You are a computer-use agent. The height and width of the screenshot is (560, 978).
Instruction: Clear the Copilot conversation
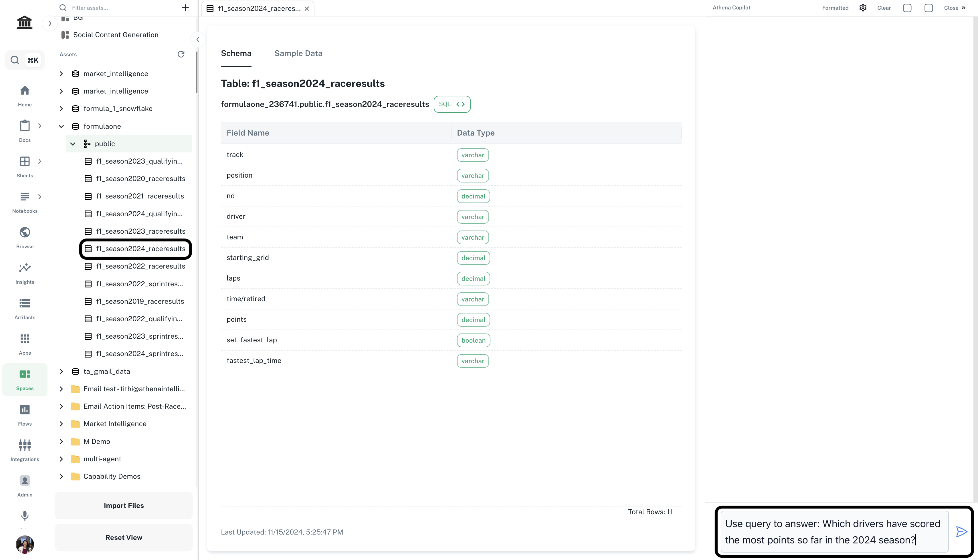884,8
